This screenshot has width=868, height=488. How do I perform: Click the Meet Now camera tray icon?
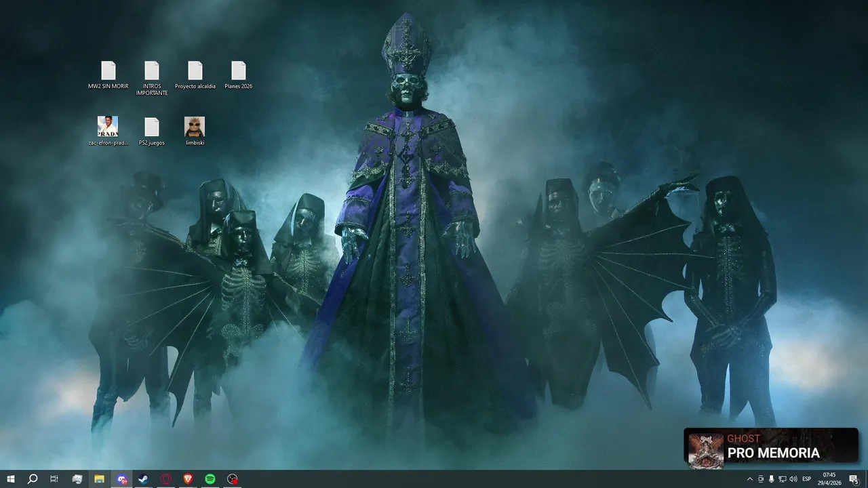click(x=760, y=479)
